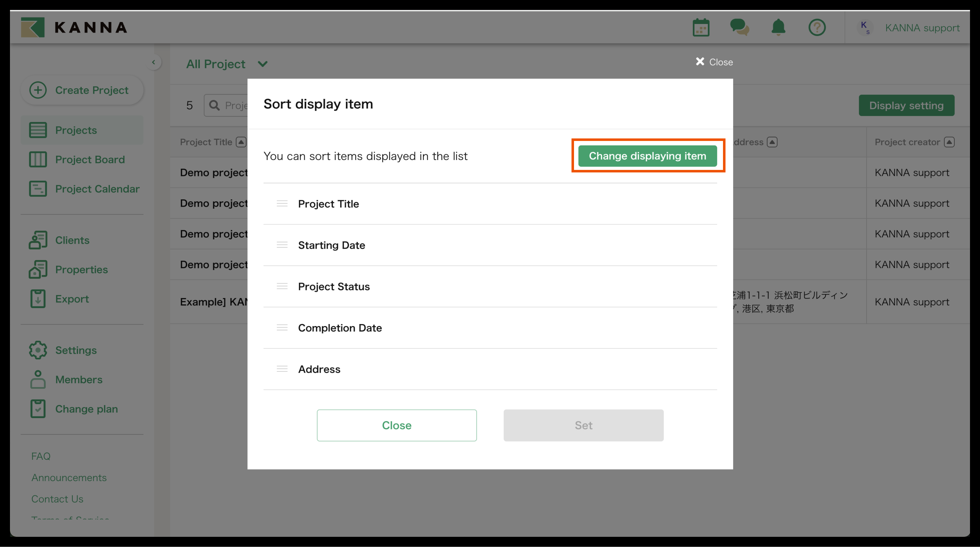Toggle sort arrow on Project Title column
This screenshot has width=980, height=547.
[x=241, y=142]
